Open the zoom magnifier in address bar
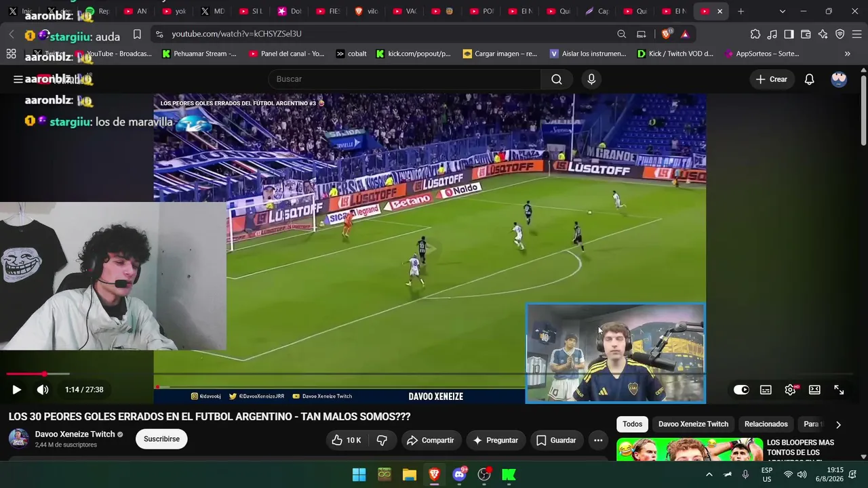Screen dimensions: 868x488 coord(622,34)
